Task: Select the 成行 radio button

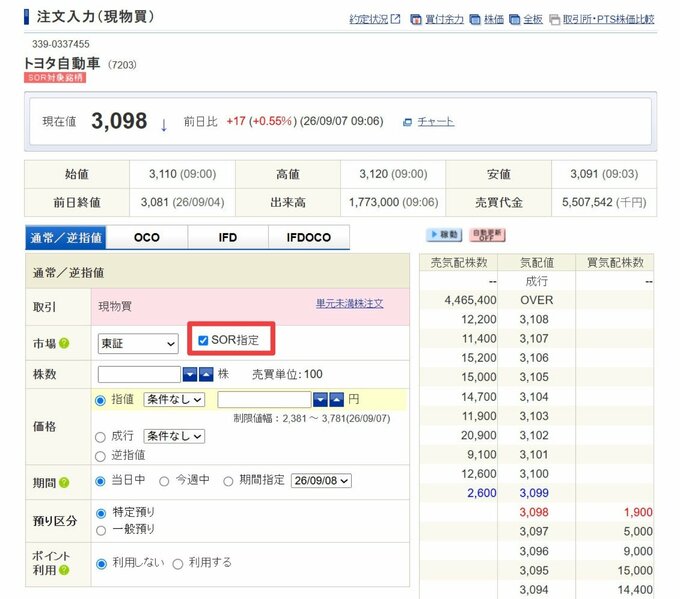Action: pos(100,437)
